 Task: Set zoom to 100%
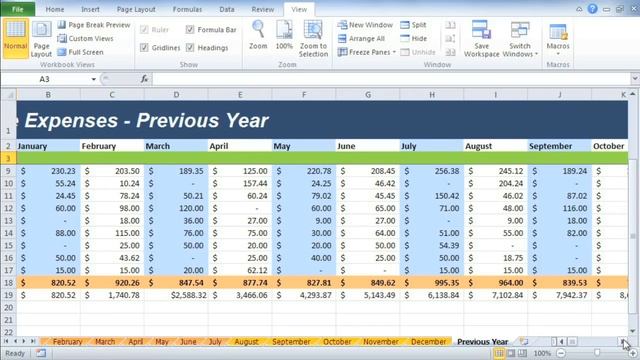(284, 36)
